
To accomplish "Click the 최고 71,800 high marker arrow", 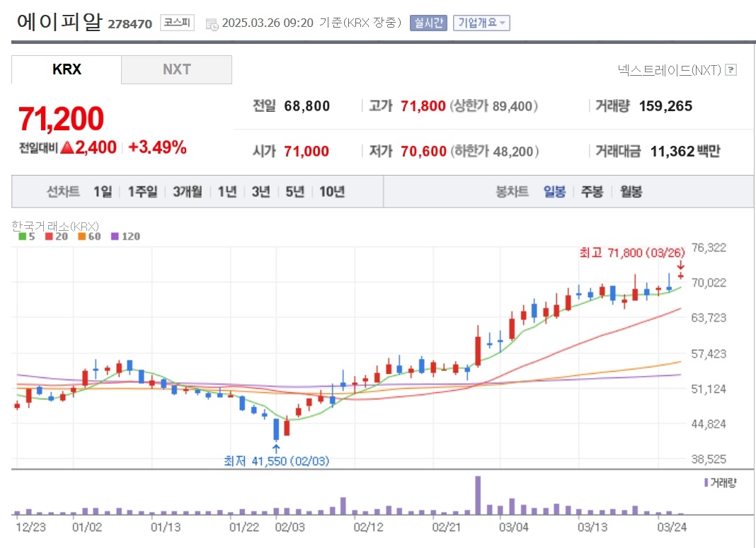I will tap(680, 266).
